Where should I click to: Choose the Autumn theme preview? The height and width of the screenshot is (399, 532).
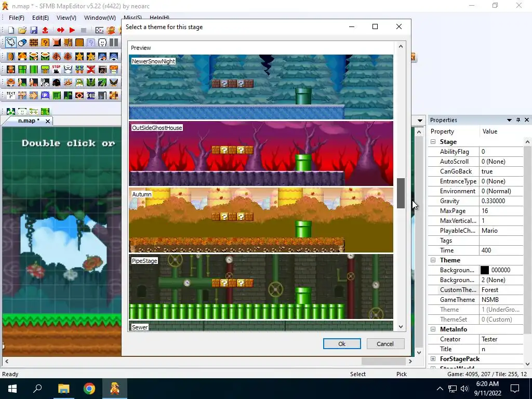(x=261, y=220)
